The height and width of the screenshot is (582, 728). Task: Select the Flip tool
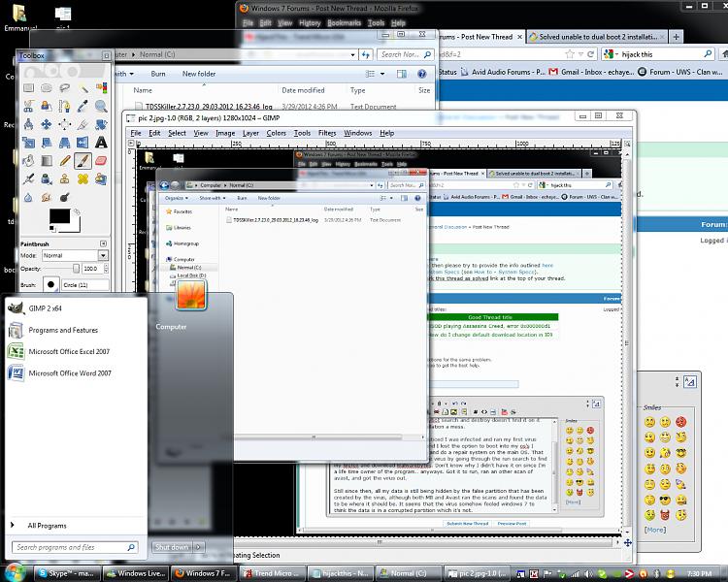click(x=83, y=143)
